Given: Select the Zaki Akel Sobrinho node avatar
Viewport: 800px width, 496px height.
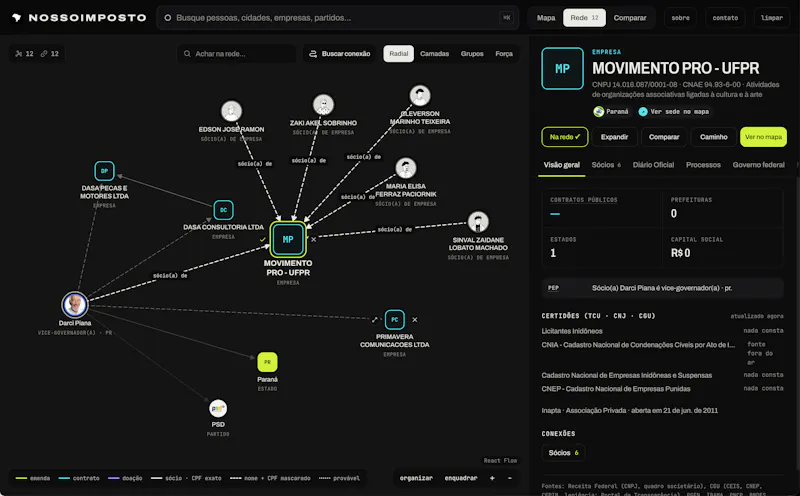Looking at the screenshot, I should tap(323, 105).
